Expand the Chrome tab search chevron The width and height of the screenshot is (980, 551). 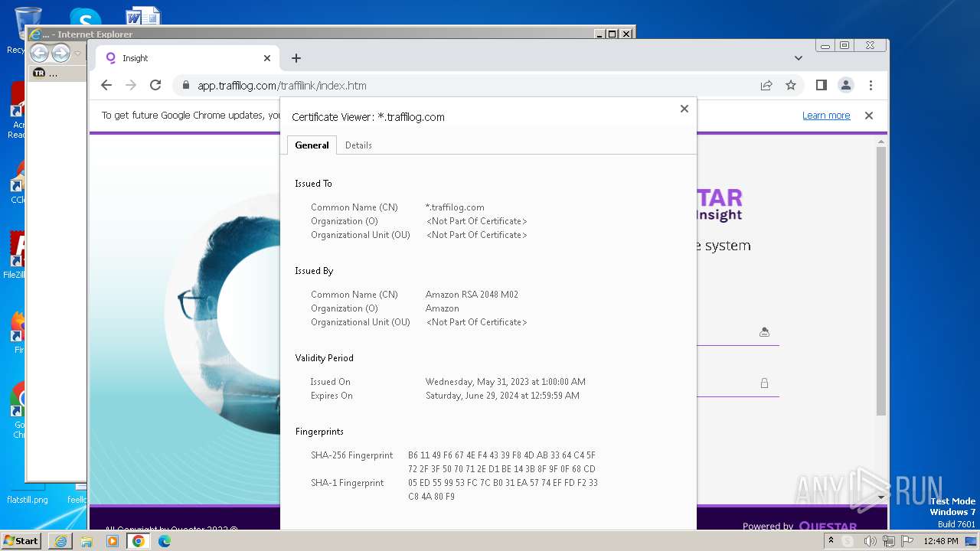click(799, 58)
